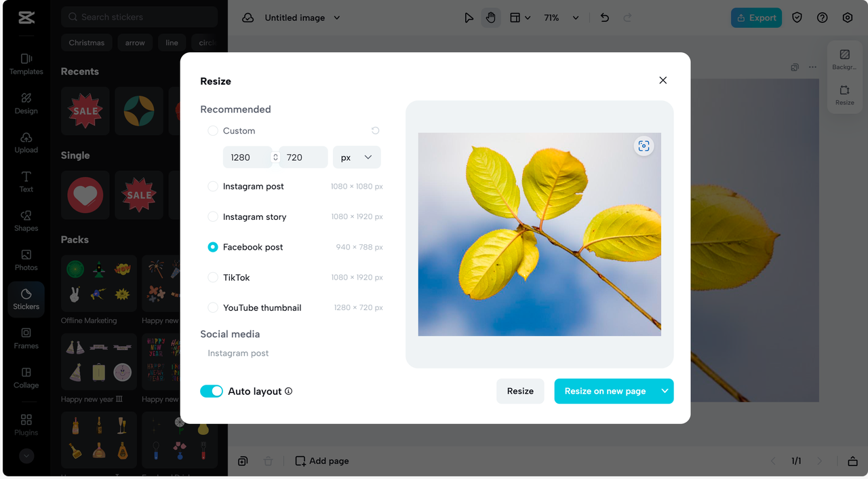The height and width of the screenshot is (479, 868).
Task: Open the Shapes panel
Action: pyautogui.click(x=26, y=221)
